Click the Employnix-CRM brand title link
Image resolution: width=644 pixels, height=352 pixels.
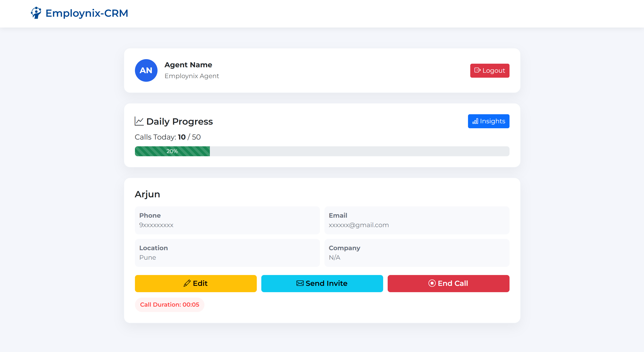click(x=86, y=13)
